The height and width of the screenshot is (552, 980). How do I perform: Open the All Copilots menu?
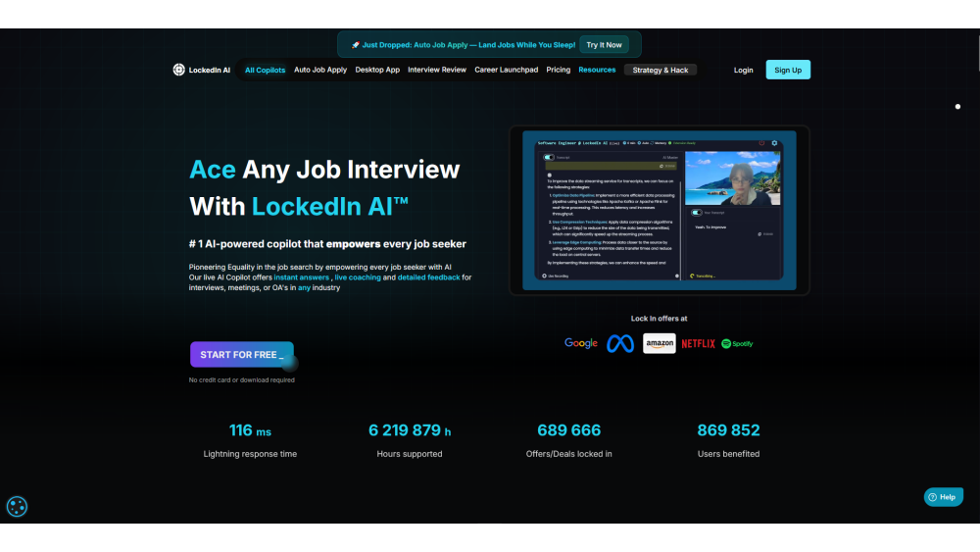point(265,70)
